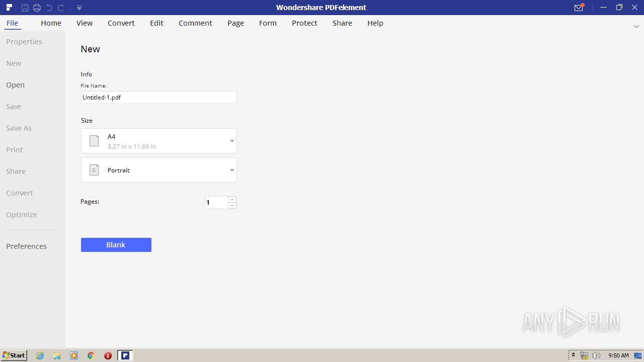Switch to the Home tab
The width and height of the screenshot is (644, 362).
[51, 23]
